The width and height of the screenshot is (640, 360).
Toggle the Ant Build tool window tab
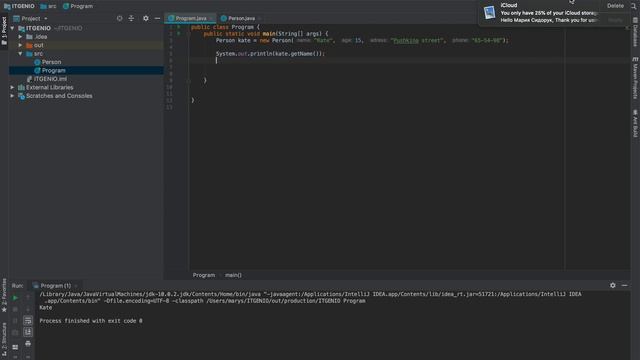636,123
